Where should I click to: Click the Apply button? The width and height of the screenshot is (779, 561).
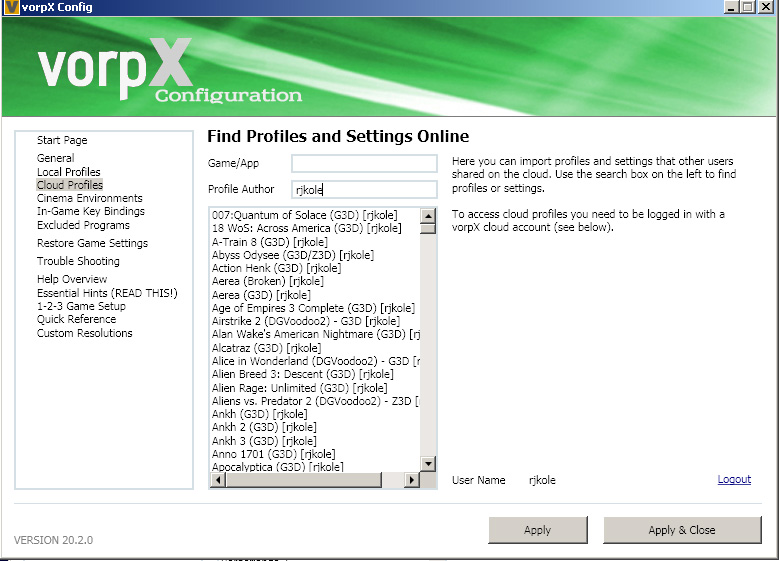538,530
